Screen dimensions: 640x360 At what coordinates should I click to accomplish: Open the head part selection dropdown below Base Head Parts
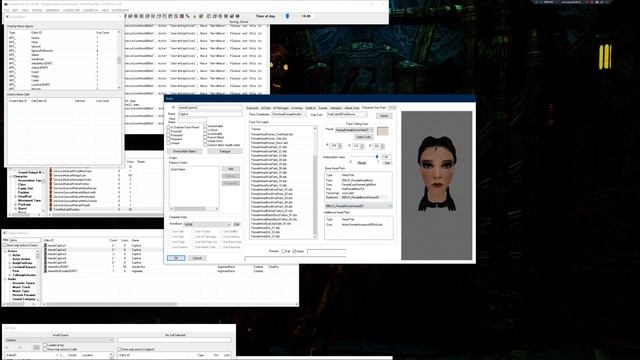pos(358,206)
